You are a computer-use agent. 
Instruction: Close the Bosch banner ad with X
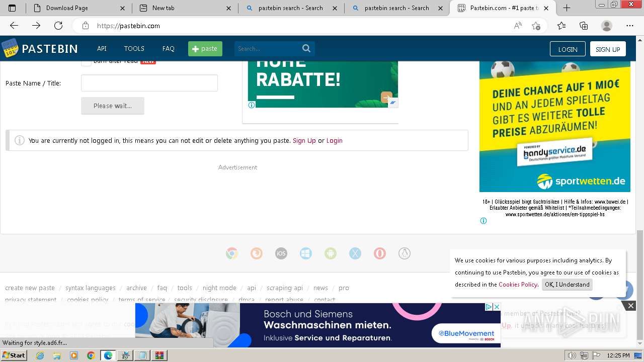point(497,307)
